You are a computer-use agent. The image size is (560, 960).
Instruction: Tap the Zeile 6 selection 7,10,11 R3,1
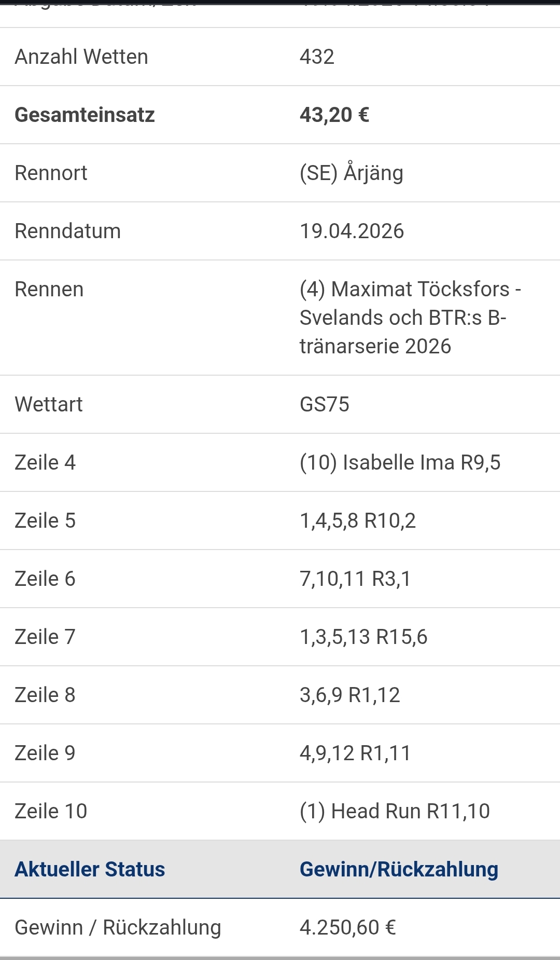coord(355,579)
